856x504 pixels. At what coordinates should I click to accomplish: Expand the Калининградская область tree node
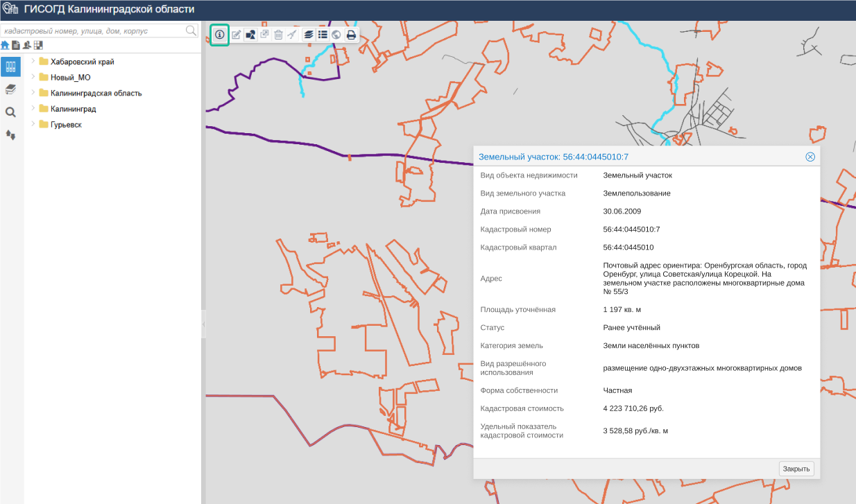[33, 93]
